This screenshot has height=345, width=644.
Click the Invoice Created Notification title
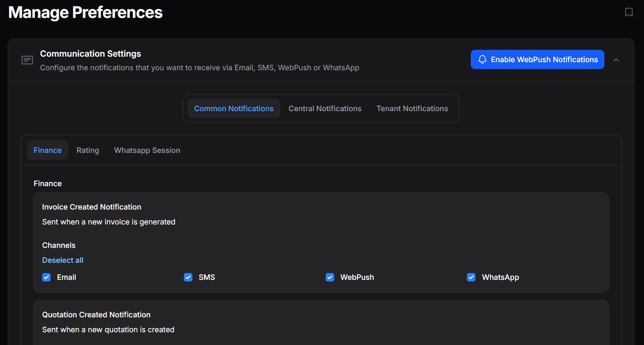92,207
